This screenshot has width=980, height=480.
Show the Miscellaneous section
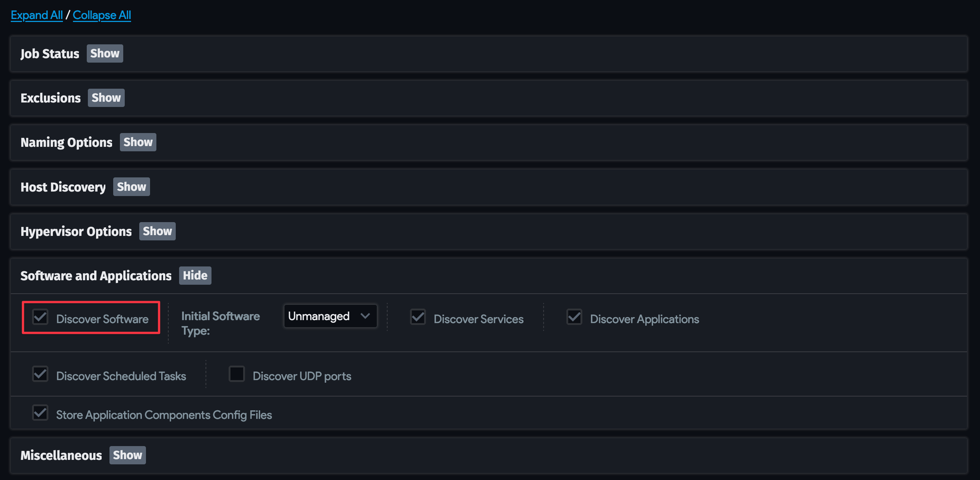[x=127, y=455]
